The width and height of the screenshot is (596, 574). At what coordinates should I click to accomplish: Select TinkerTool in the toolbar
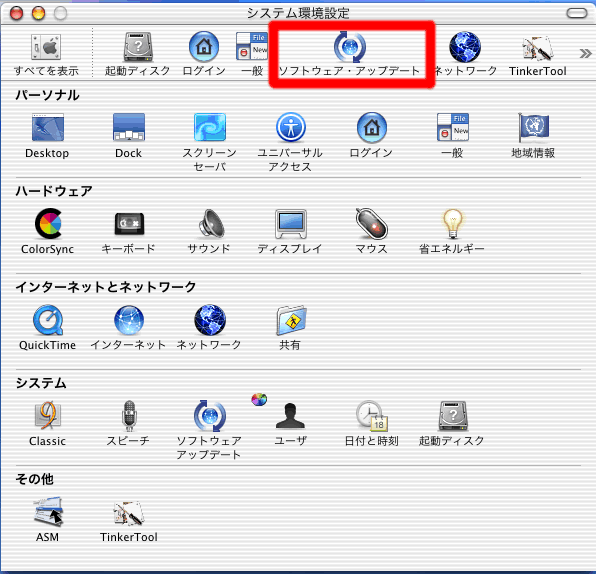537,55
